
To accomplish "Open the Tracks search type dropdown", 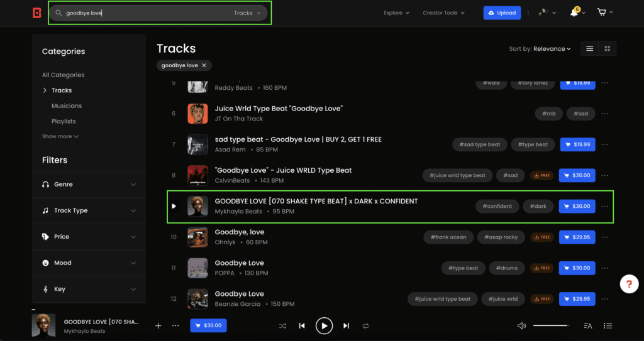I will pyautogui.click(x=247, y=13).
